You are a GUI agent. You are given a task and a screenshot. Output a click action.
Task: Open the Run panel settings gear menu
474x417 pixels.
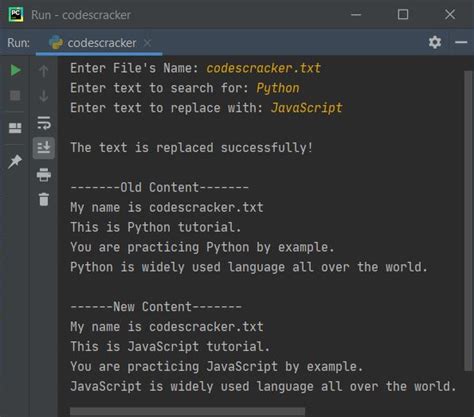[x=435, y=42]
